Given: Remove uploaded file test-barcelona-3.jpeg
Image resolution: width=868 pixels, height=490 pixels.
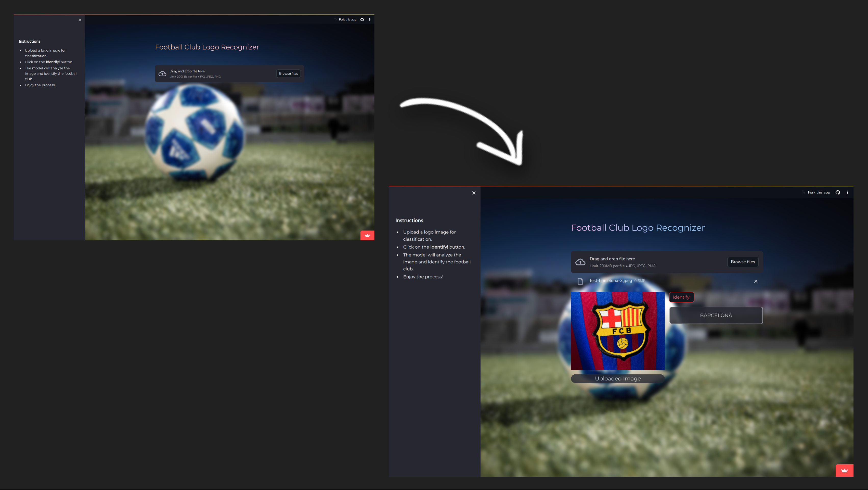Looking at the screenshot, I should 756,281.
